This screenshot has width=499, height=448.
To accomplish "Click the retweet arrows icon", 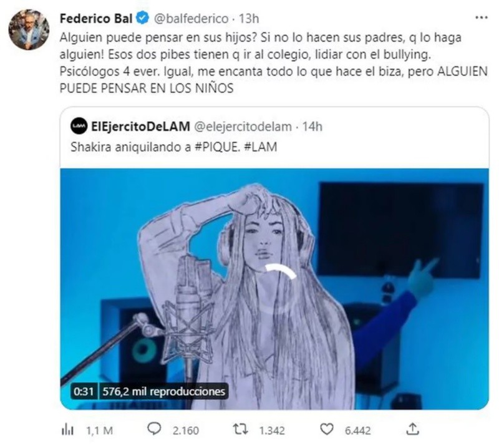I will (241, 429).
